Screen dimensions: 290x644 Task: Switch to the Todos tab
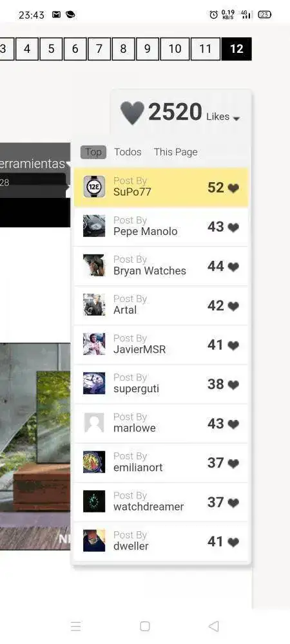pyautogui.click(x=128, y=152)
